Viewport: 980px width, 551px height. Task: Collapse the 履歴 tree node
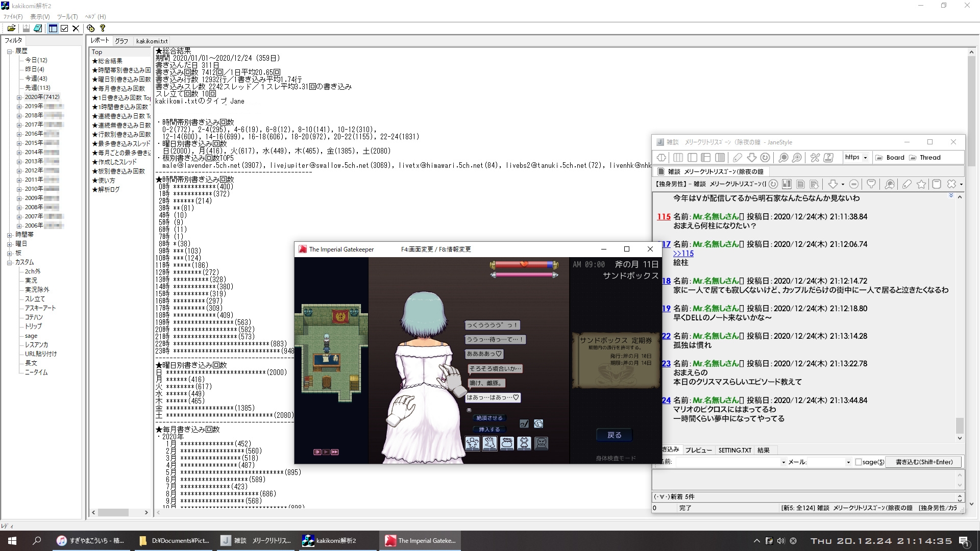point(10,52)
